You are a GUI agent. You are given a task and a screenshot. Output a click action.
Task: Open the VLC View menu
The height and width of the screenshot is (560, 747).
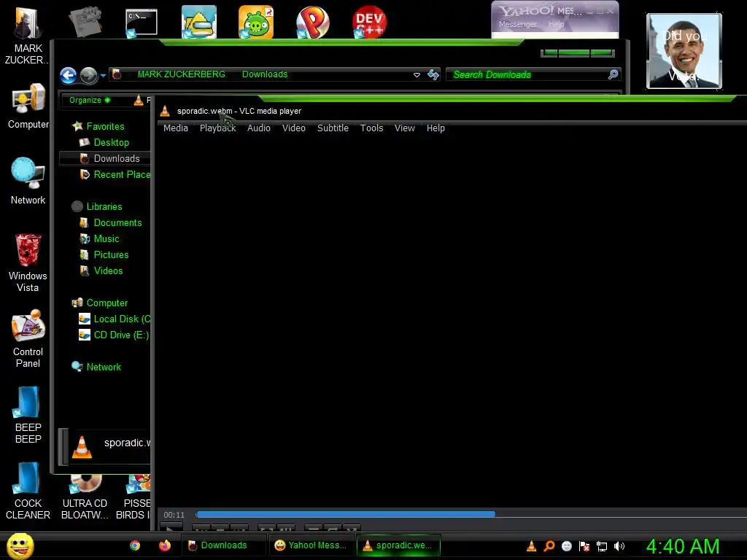[x=404, y=128]
